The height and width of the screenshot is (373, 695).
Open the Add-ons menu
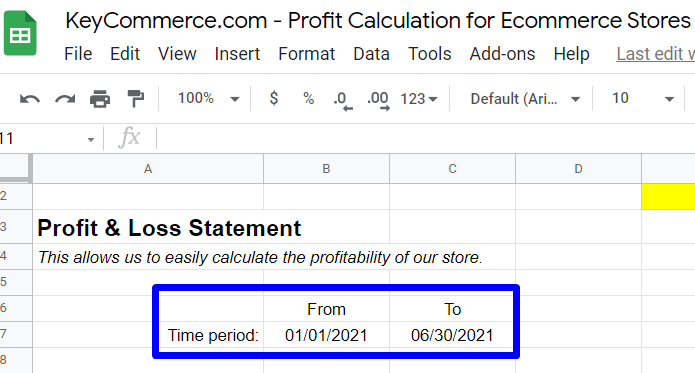[502, 54]
